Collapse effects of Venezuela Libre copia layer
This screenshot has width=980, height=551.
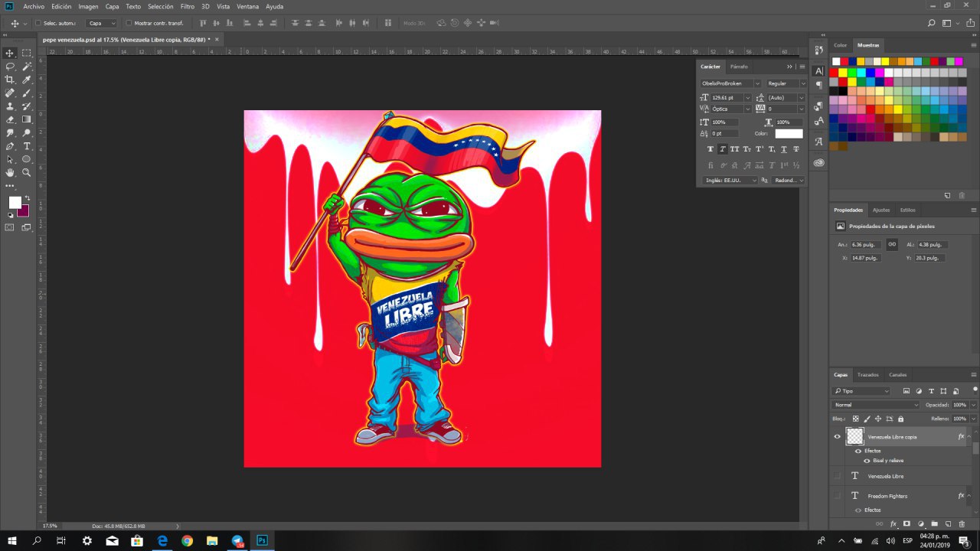(x=969, y=437)
